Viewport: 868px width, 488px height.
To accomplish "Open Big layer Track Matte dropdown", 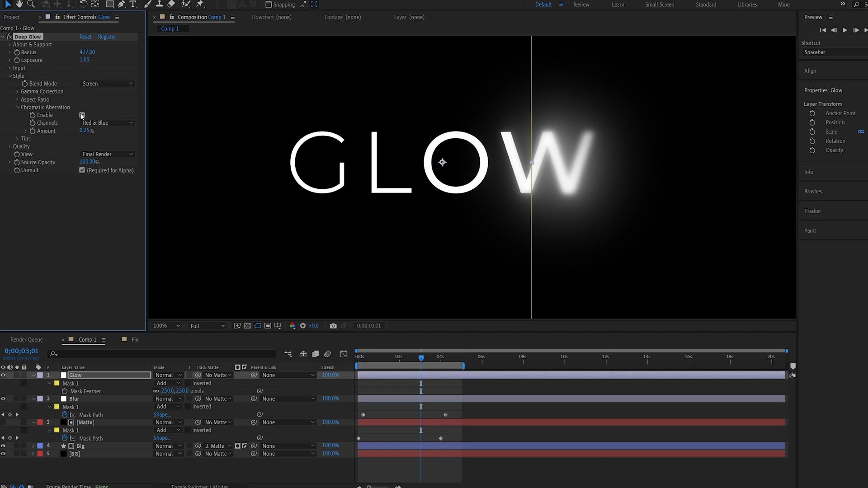I will (x=219, y=446).
